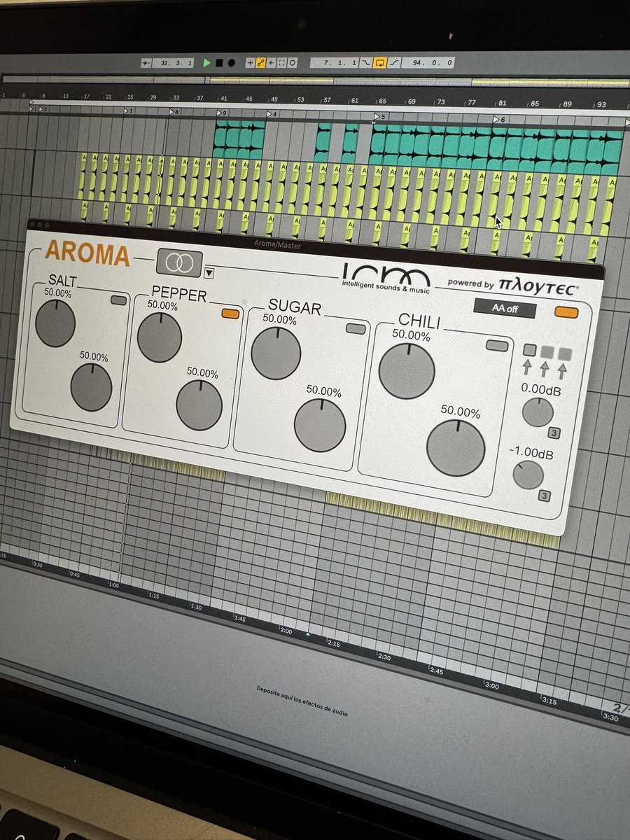630x840 pixels.
Task: Open the preset dropdown arrow beside link icon
Action: (x=209, y=272)
